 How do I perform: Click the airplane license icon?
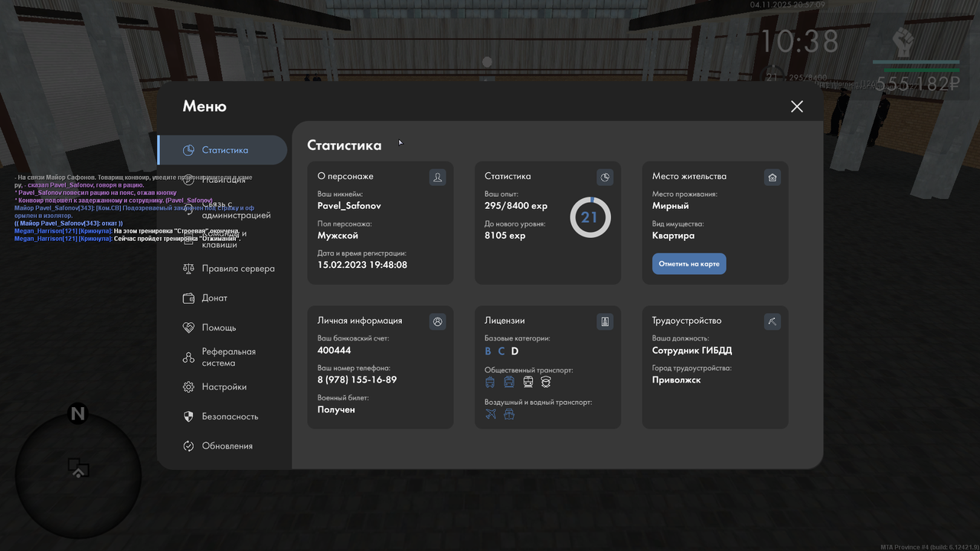click(x=491, y=414)
